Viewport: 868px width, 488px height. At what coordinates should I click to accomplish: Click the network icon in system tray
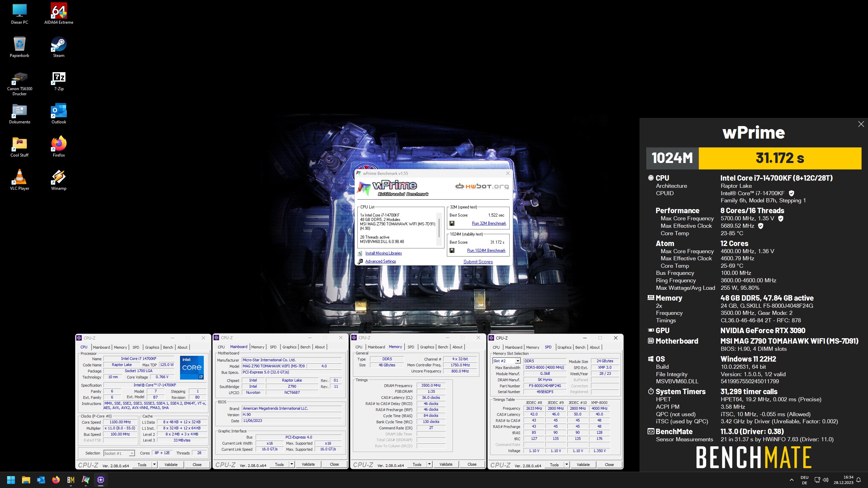tap(817, 480)
